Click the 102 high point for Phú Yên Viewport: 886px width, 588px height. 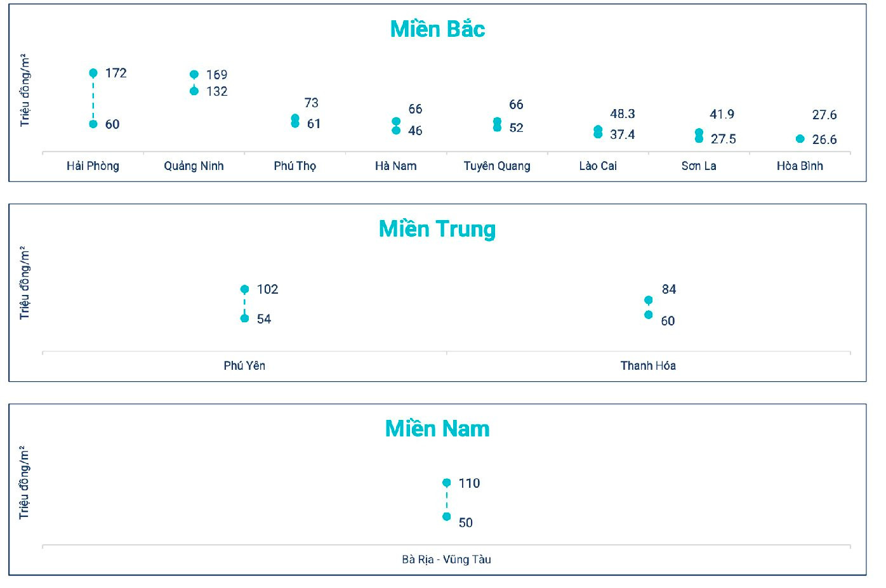point(245,289)
